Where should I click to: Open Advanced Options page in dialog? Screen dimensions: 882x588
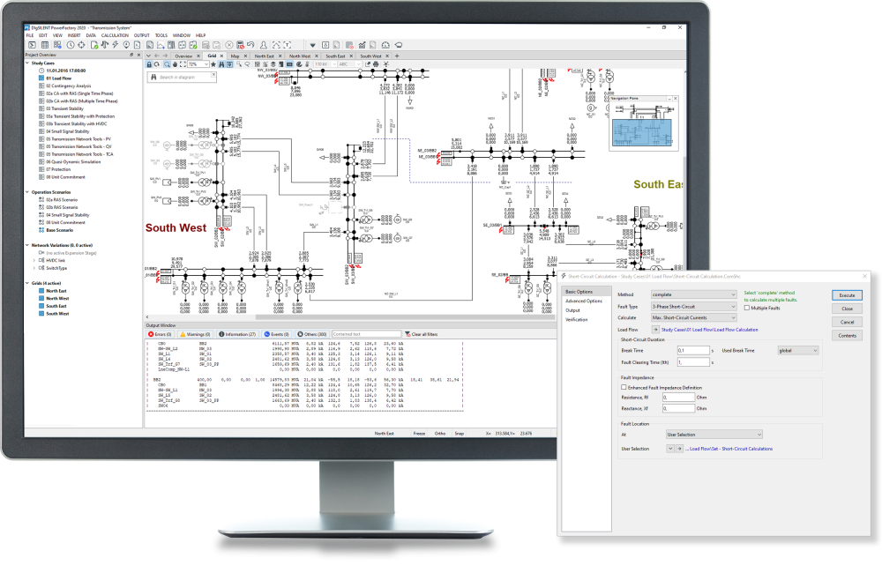pos(583,301)
